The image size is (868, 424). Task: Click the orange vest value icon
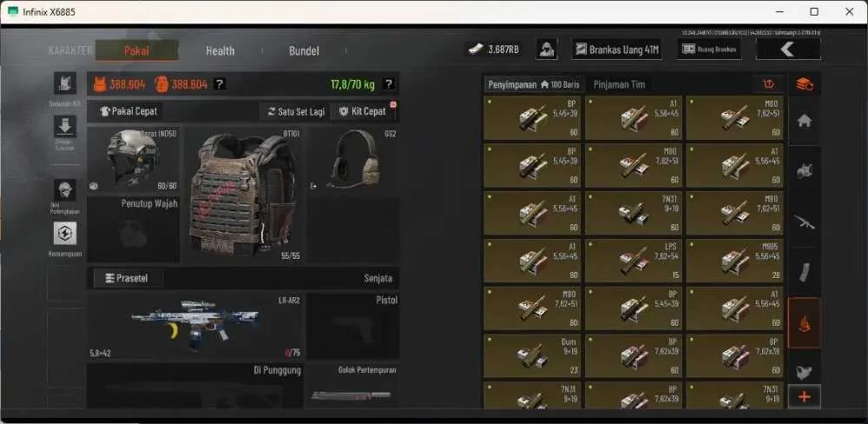100,84
